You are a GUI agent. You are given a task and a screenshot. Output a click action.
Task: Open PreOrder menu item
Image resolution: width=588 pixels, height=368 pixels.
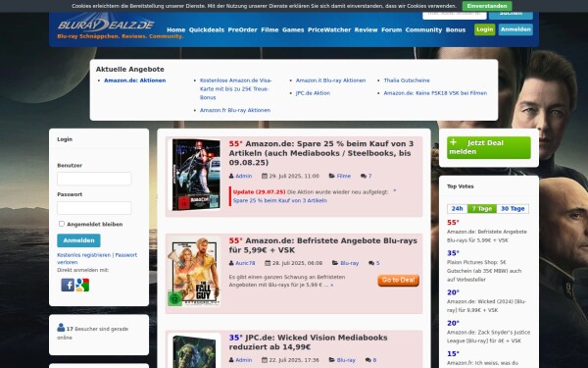point(243,29)
